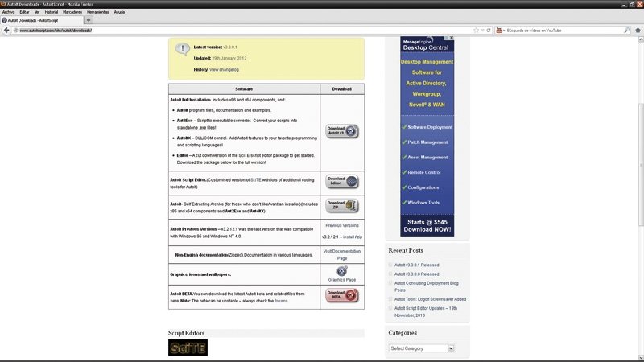Open the View changelog link

click(x=225, y=70)
